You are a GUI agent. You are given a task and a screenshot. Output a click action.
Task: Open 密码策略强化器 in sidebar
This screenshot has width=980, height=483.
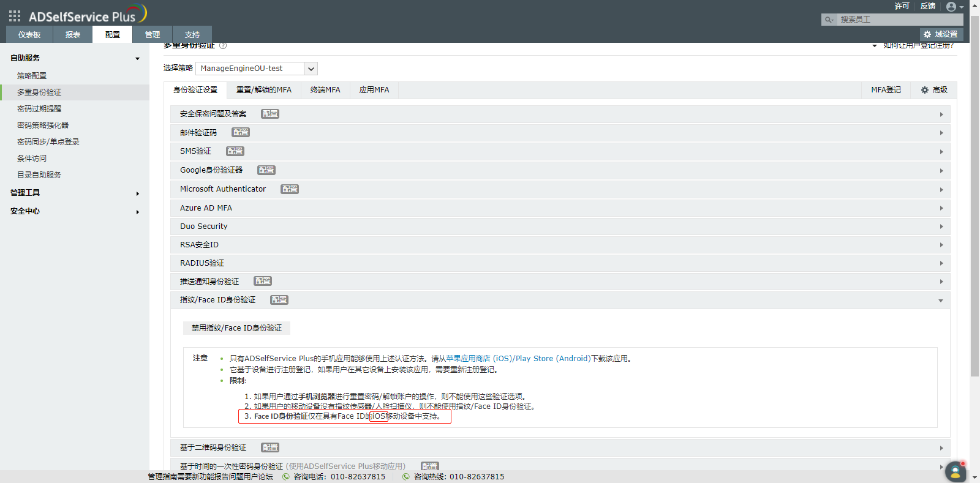click(43, 125)
